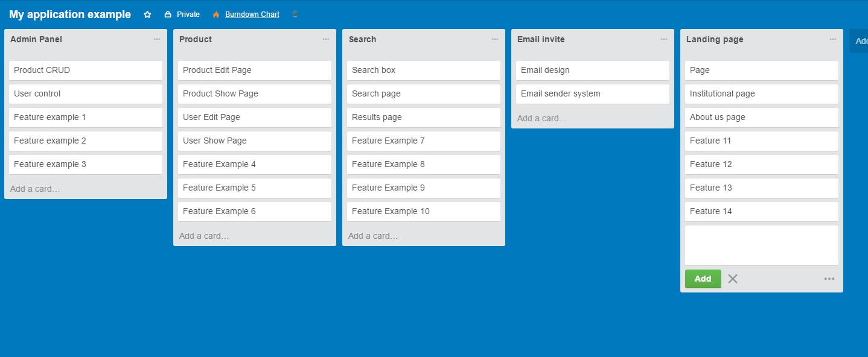
Task: Open the Feature Example 10 card
Action: (x=424, y=211)
